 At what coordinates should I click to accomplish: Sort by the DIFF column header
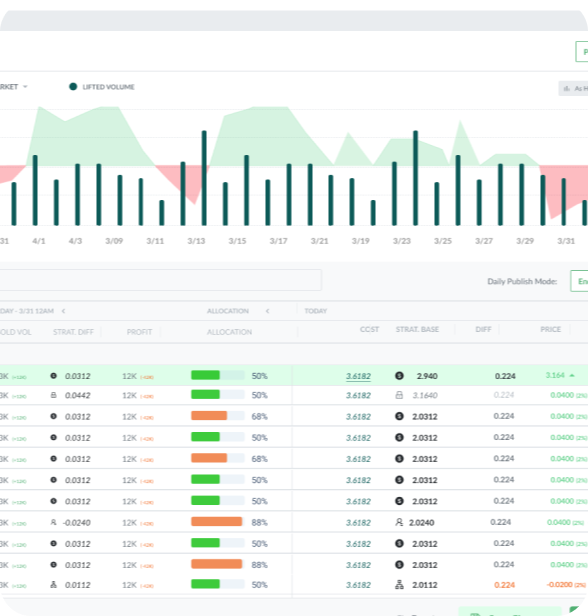[483, 330]
